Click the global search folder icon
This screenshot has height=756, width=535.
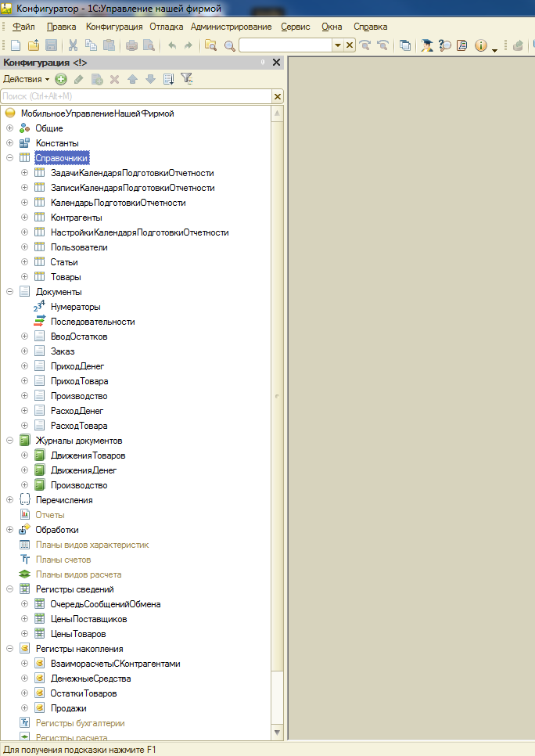[x=210, y=45]
